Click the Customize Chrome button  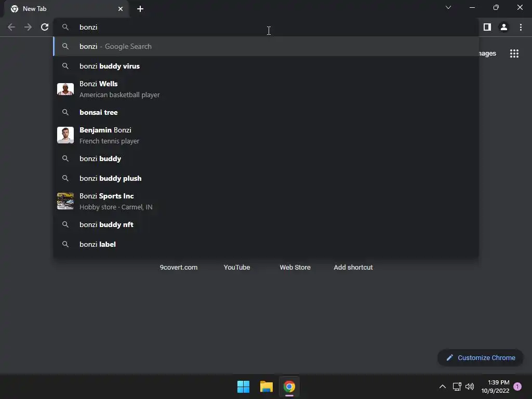coord(481,357)
